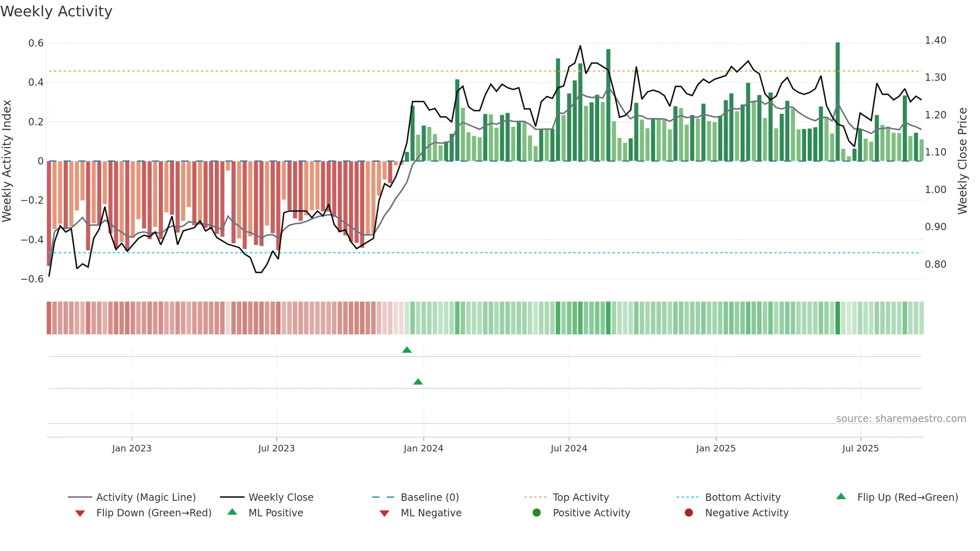This screenshot has height=551, width=980.
Task: Click the Jul 2023 x-axis label
Action: click(276, 448)
